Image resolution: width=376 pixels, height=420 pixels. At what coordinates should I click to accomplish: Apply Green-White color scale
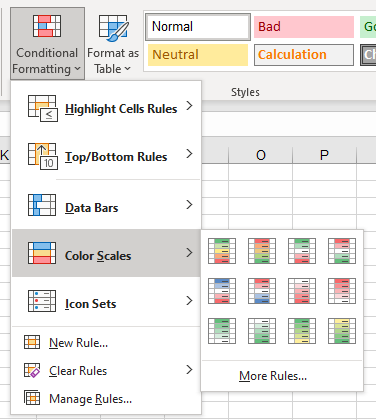(x=222, y=331)
